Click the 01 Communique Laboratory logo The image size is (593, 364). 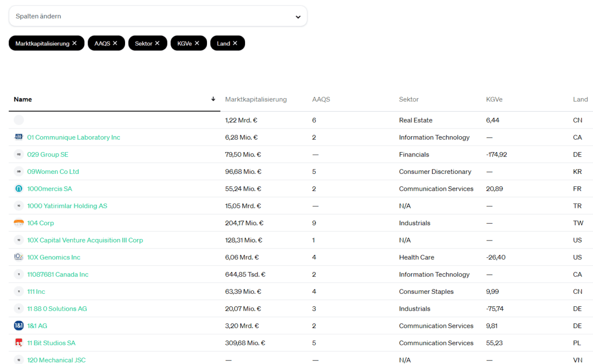18,137
